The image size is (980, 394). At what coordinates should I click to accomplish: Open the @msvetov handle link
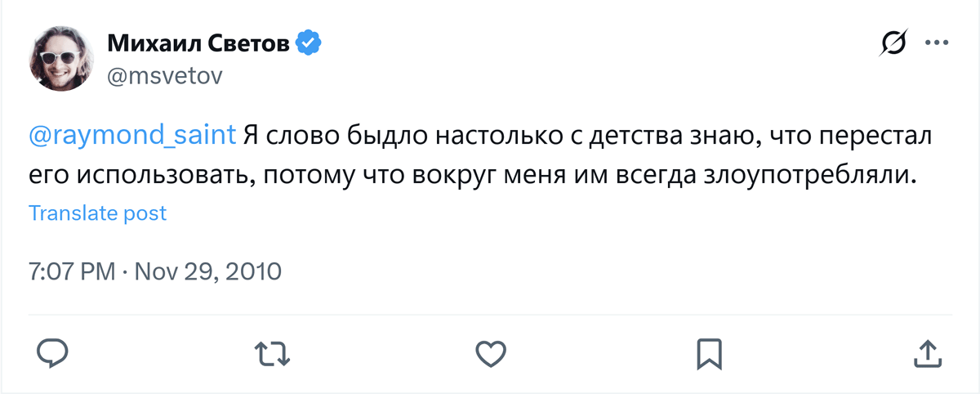click(164, 76)
